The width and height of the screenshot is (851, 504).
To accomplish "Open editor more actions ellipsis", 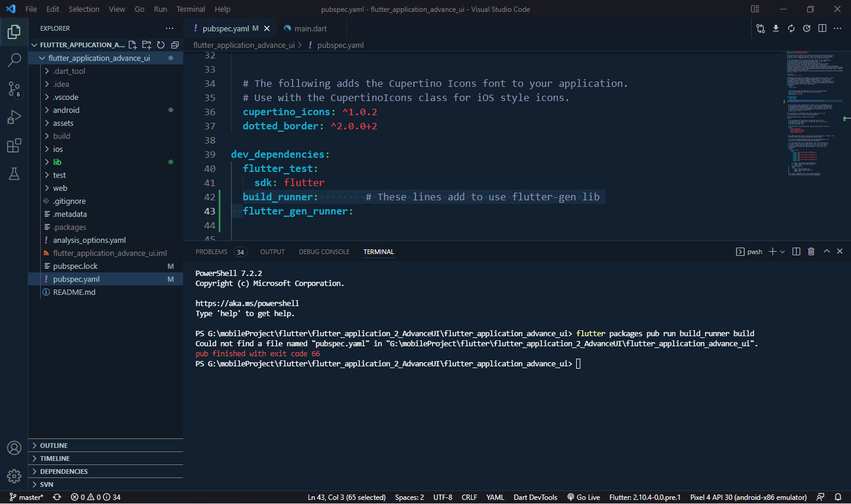I will coord(837,28).
